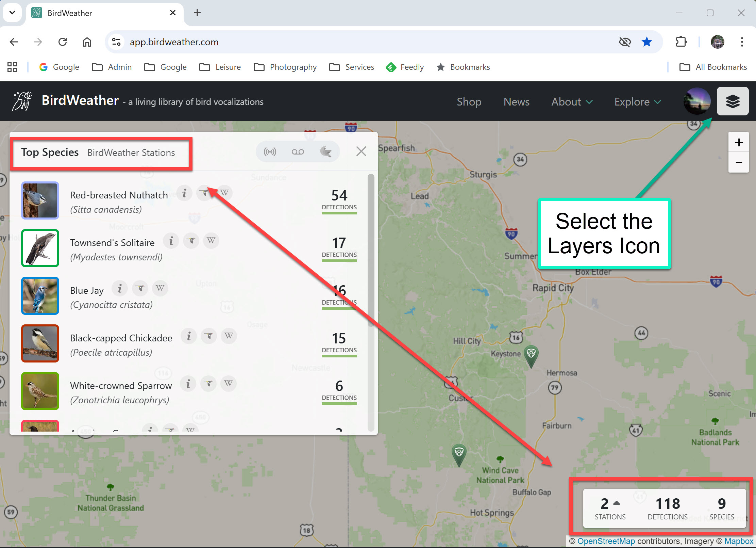Open the News page link
Image resolution: width=756 pixels, height=548 pixels.
516,102
